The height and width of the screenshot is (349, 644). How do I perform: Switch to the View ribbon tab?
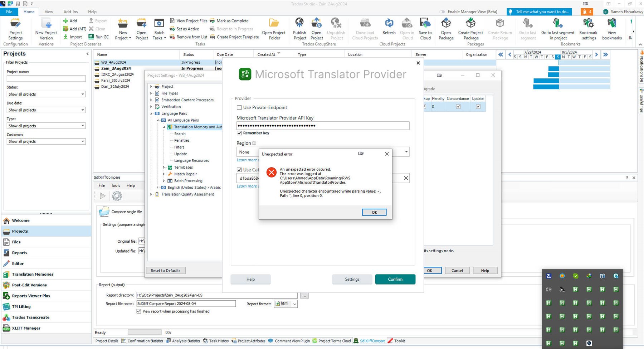[x=49, y=12]
